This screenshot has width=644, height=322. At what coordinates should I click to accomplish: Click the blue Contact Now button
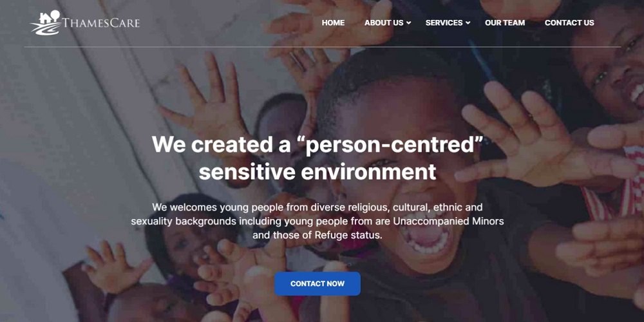[x=317, y=284]
